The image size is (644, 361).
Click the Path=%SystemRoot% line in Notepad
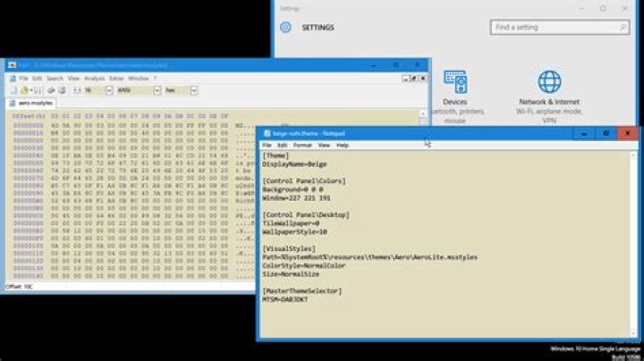coord(370,257)
